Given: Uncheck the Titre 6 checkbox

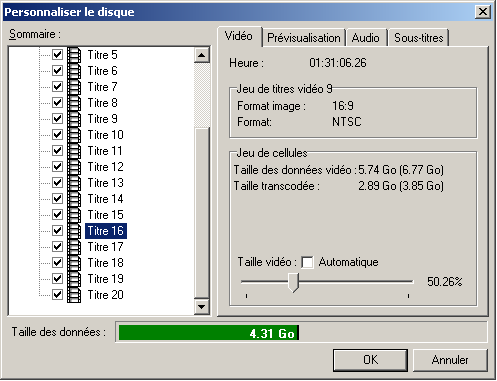Looking at the screenshot, I should pos(57,70).
